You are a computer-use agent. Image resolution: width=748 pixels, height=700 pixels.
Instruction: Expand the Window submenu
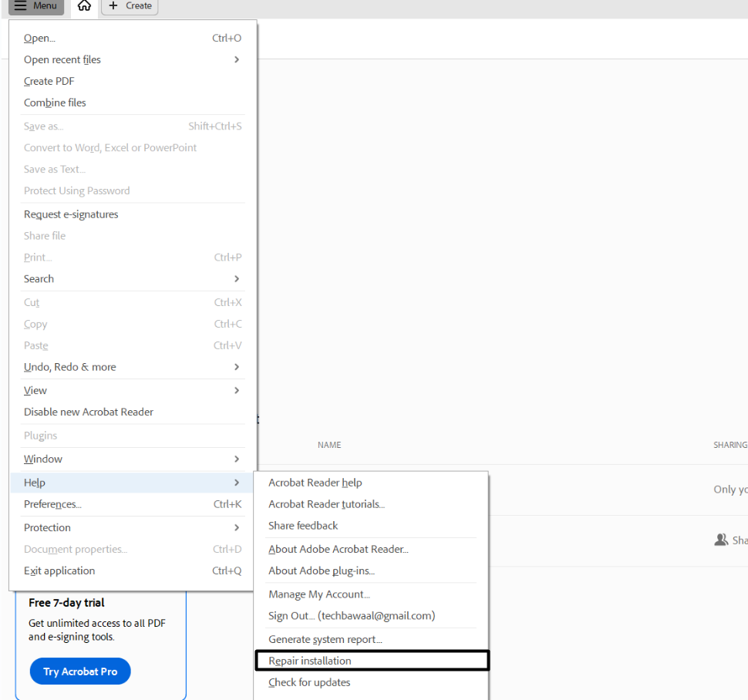click(x=42, y=459)
